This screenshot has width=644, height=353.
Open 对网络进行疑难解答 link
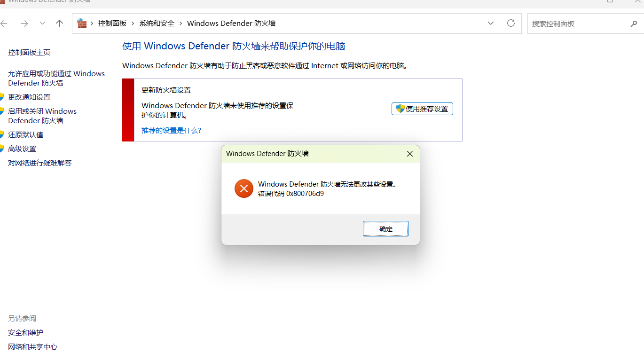(40, 163)
